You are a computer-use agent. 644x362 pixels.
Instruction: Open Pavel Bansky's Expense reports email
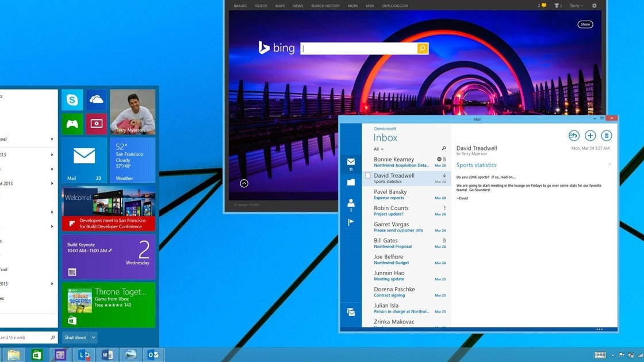click(x=406, y=195)
